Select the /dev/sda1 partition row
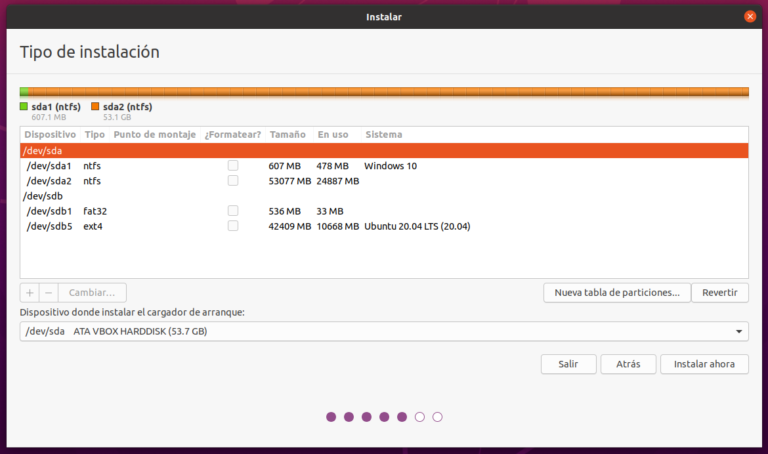 pos(384,166)
